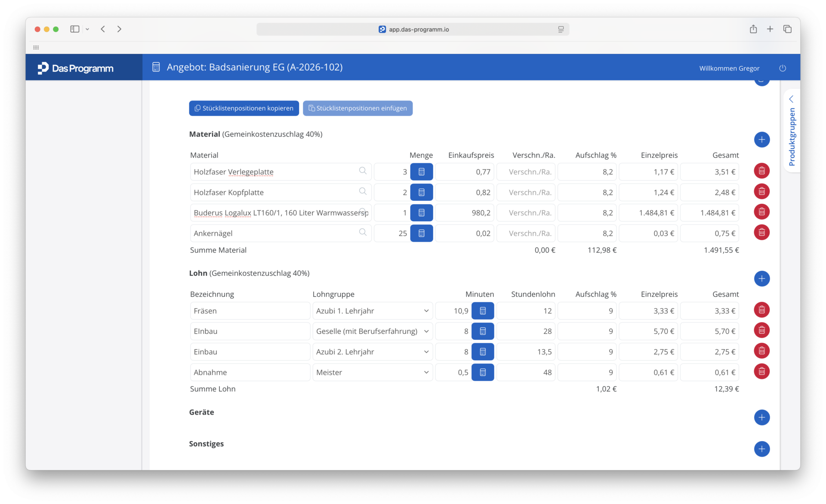This screenshot has height=504, width=826.
Task: Open calculator for Ankernägel quantity
Action: tap(421, 233)
